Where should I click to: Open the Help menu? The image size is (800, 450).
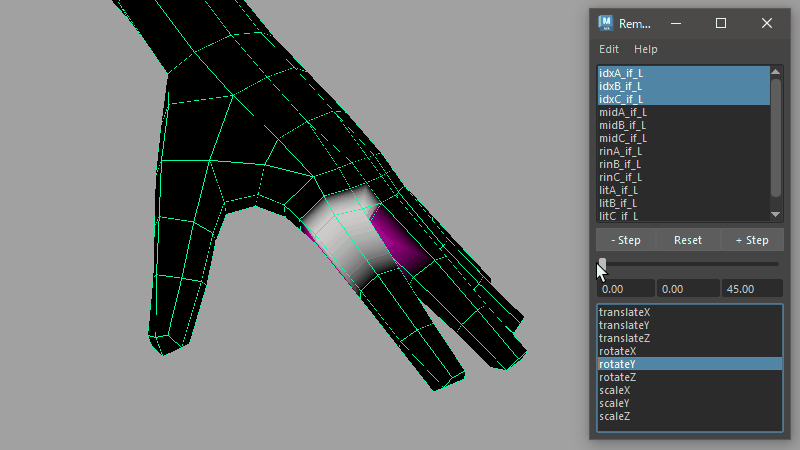(646, 49)
